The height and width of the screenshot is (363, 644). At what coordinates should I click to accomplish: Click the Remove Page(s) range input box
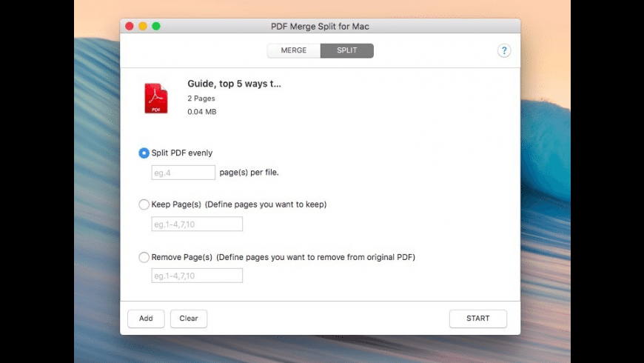pyautogui.click(x=197, y=276)
